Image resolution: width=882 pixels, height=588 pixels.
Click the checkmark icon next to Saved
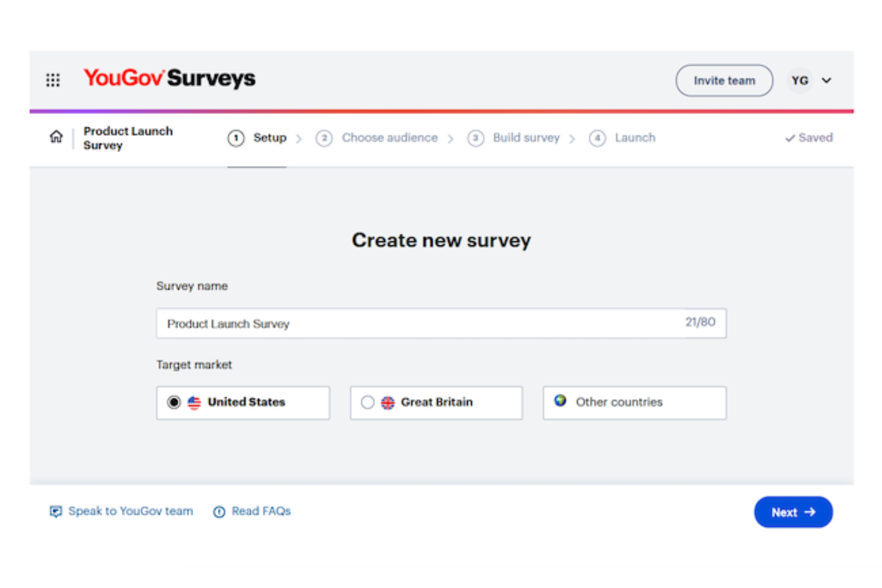790,138
